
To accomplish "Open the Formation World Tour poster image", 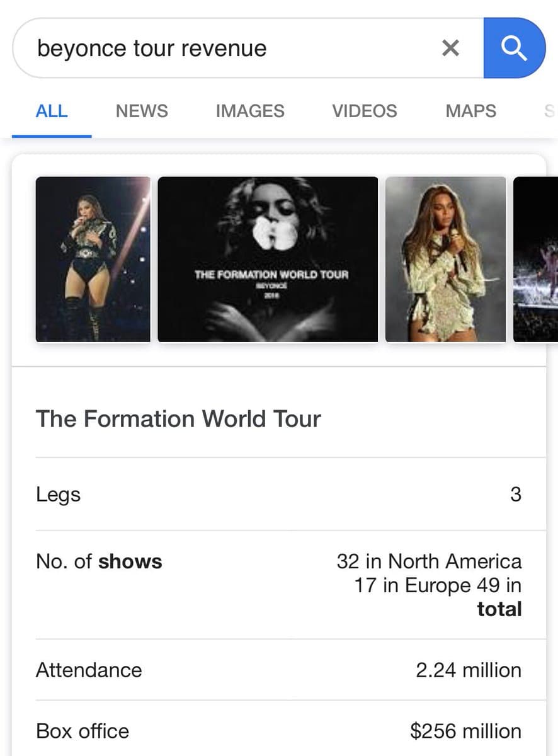I will (x=268, y=260).
